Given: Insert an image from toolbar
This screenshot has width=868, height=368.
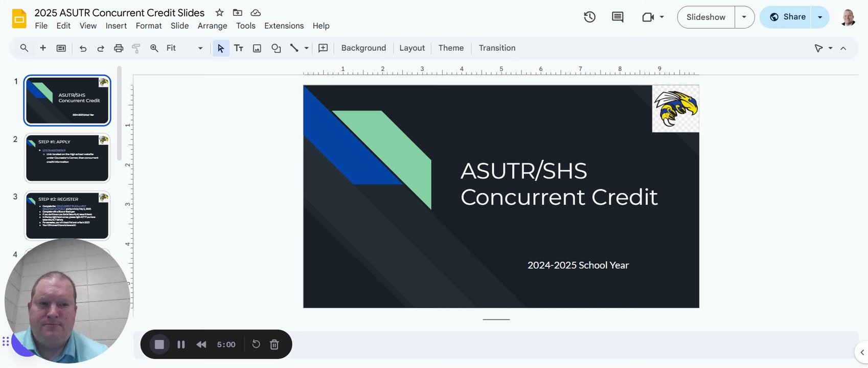Looking at the screenshot, I should click(x=257, y=48).
